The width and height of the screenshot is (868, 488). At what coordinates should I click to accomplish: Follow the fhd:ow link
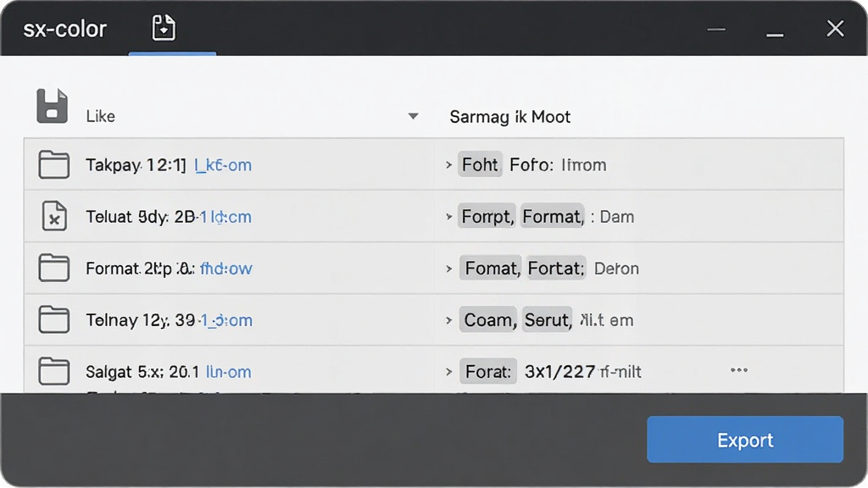225,269
